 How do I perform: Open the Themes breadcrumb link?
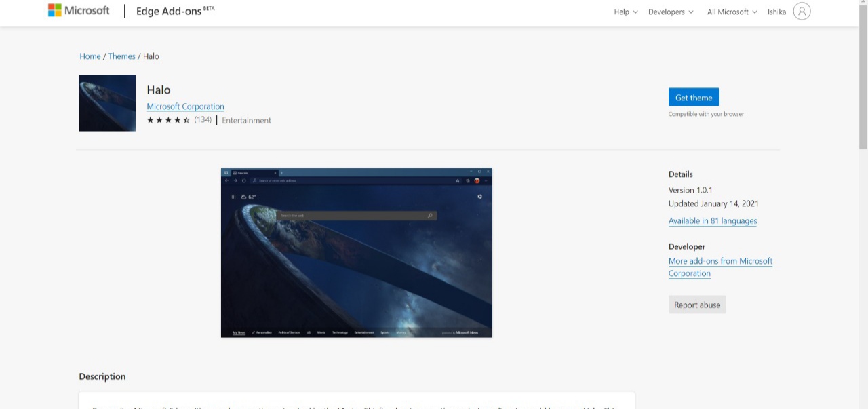point(122,56)
